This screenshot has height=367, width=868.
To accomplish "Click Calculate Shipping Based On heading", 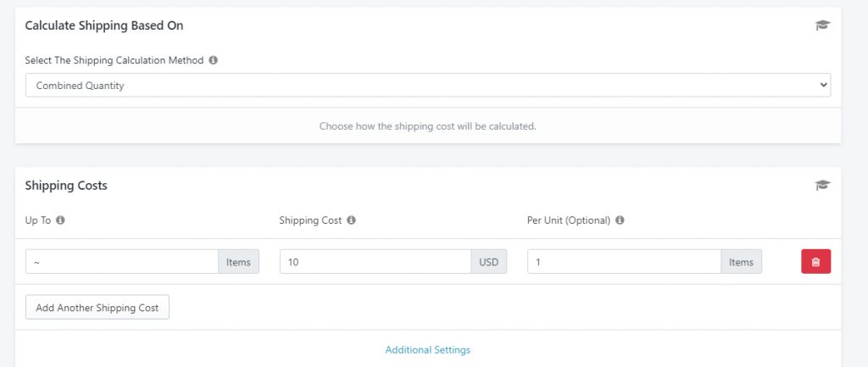I will tap(104, 25).
